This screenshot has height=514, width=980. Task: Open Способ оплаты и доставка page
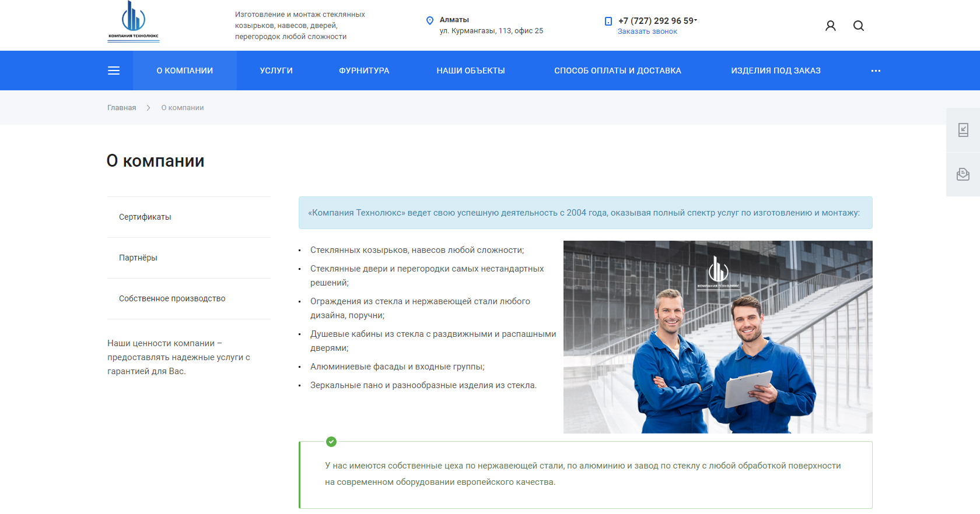point(618,71)
